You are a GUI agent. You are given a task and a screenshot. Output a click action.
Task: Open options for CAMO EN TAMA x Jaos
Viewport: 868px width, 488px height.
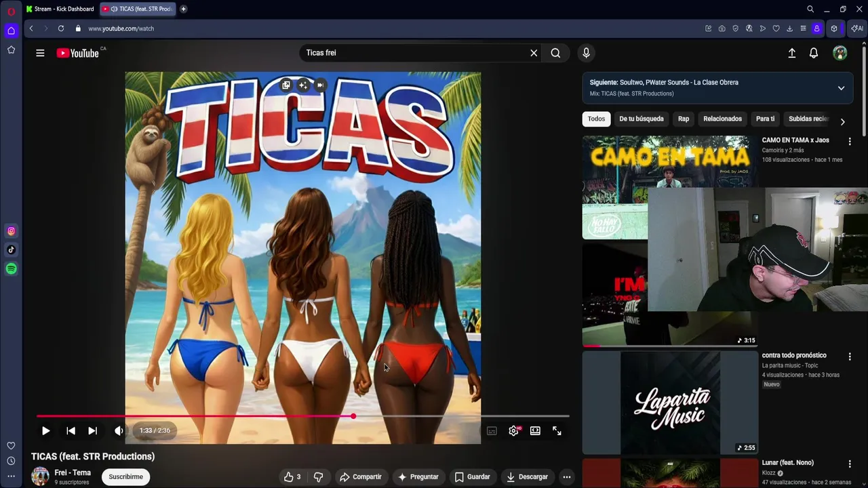[850, 141]
